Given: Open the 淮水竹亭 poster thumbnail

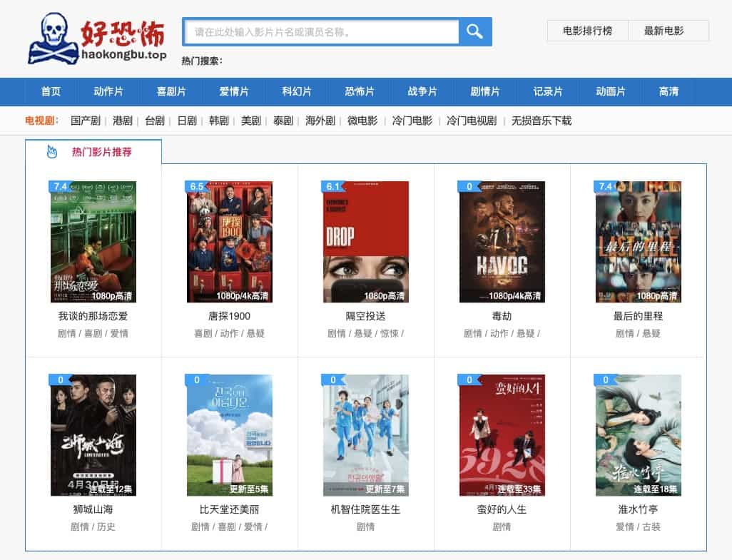Looking at the screenshot, I should coord(638,435).
